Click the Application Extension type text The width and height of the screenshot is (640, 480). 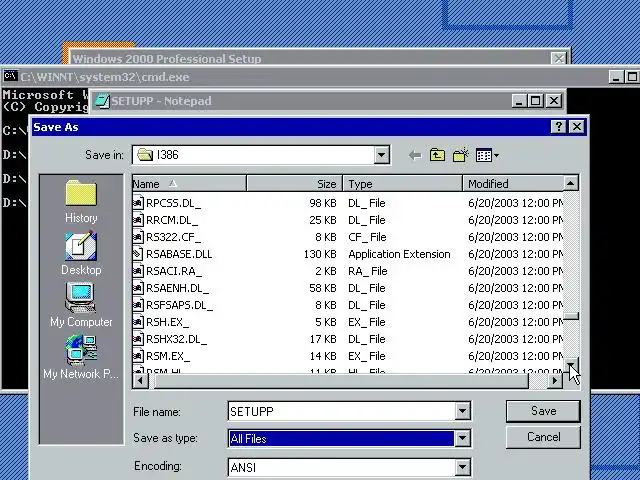click(399, 254)
